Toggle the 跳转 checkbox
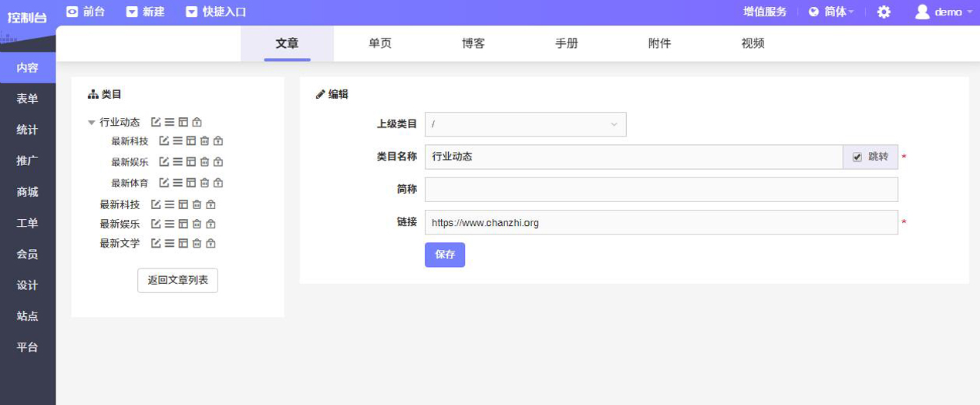 tap(857, 157)
